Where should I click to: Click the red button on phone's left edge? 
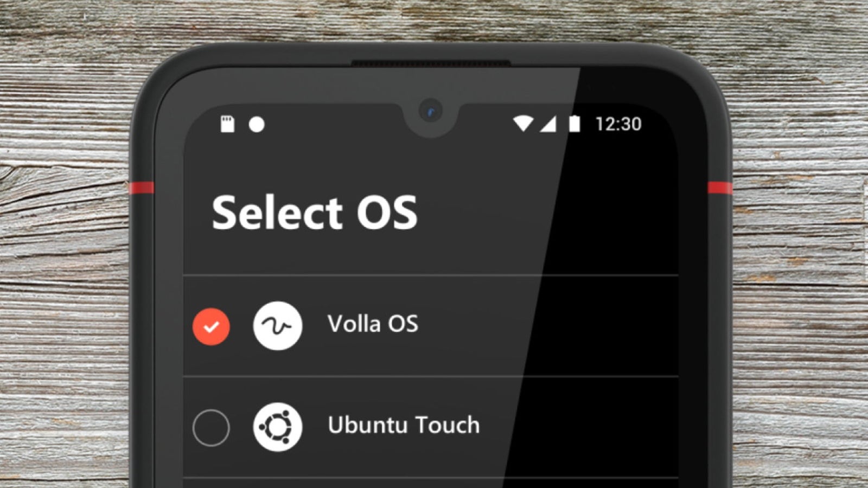click(x=142, y=188)
